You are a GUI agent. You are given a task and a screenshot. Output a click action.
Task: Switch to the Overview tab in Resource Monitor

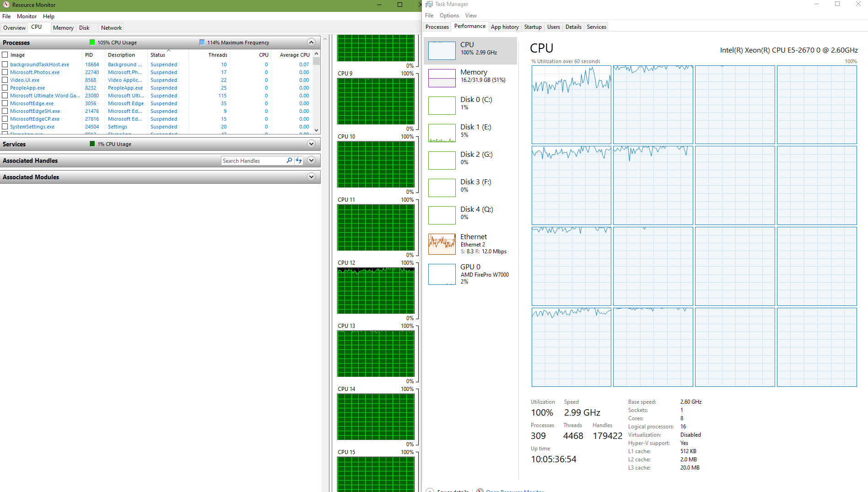pos(14,28)
